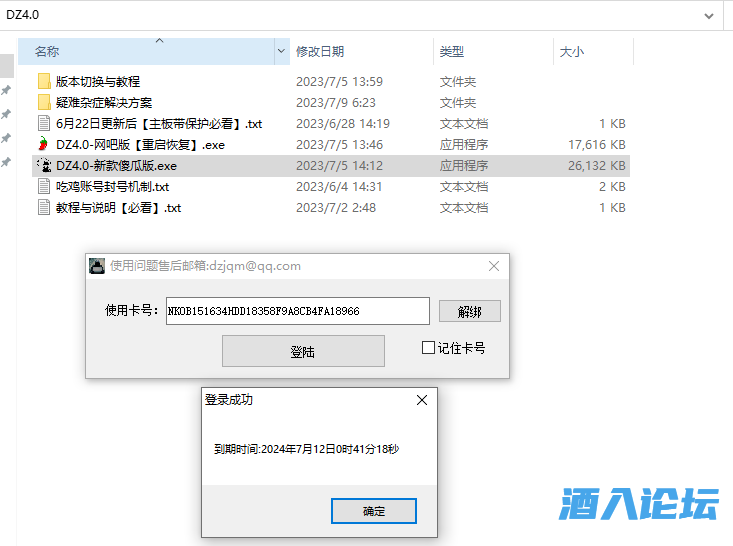Viewport: 733px width, 546px height.
Task: Click the text file icon of 吃鸡账号封号机制.txt
Action: pos(44,187)
